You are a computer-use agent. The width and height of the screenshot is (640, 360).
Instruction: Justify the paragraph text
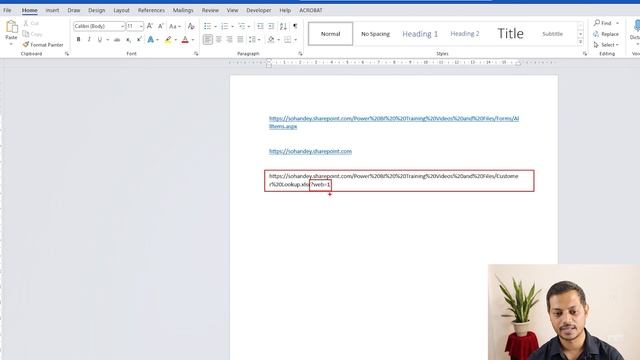[240, 40]
